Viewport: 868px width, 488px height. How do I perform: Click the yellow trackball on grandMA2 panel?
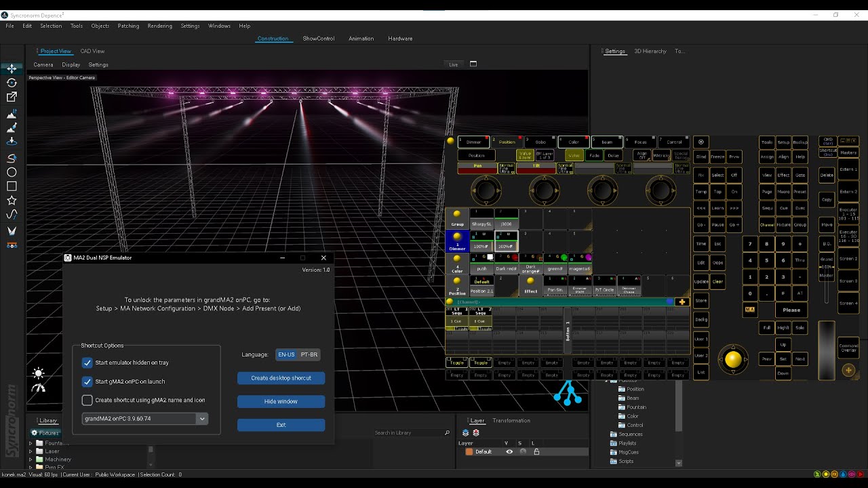(x=733, y=359)
